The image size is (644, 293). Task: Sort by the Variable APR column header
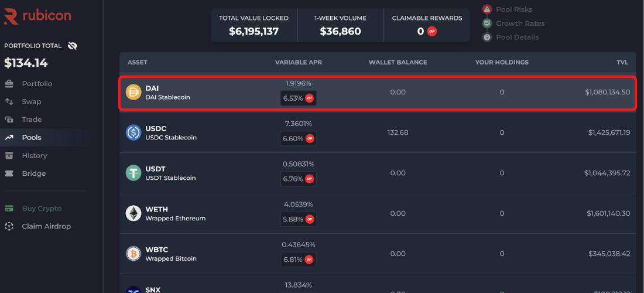(299, 62)
